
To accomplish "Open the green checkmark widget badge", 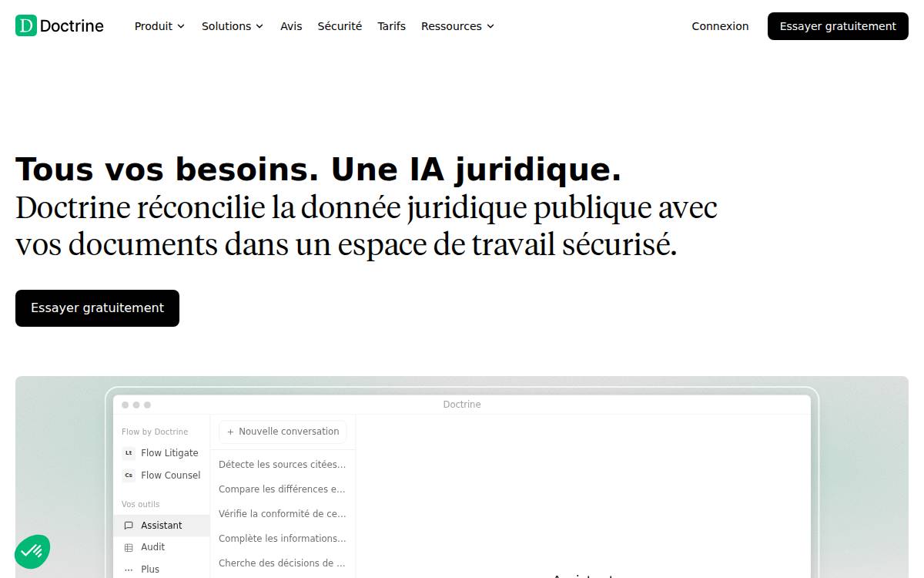I will tap(32, 551).
